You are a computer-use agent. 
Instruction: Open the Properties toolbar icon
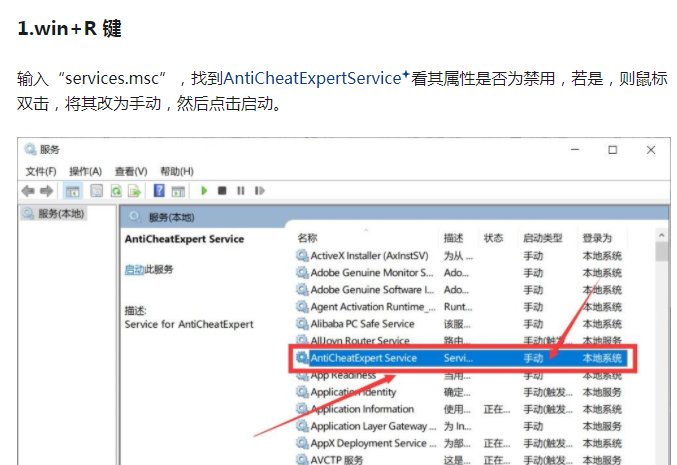pos(97,191)
